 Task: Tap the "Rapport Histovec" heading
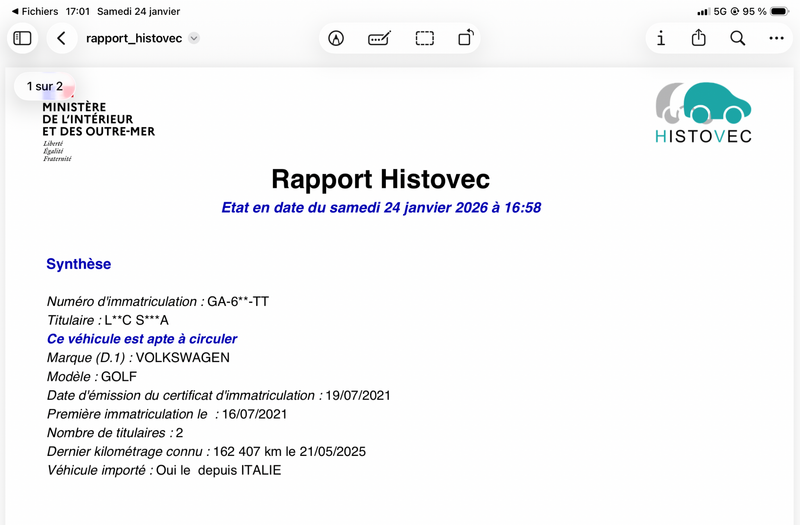380,179
